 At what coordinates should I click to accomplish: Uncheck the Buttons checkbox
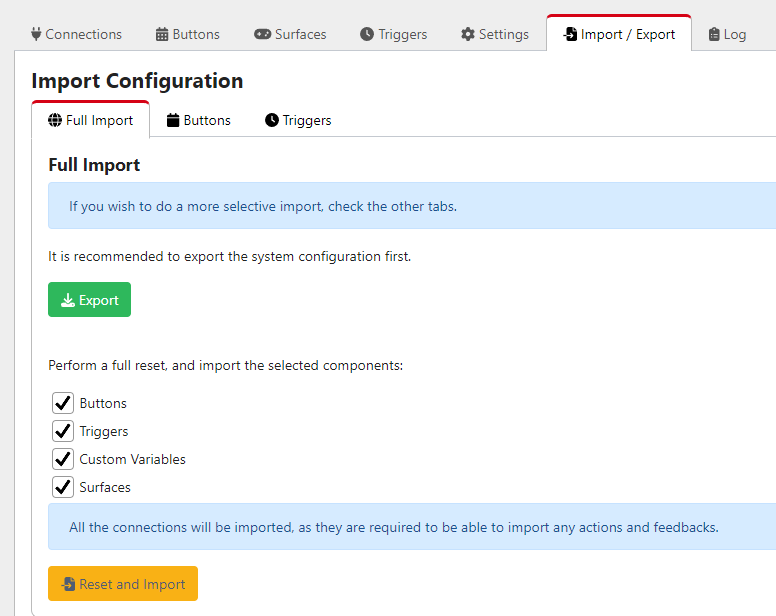tap(63, 403)
